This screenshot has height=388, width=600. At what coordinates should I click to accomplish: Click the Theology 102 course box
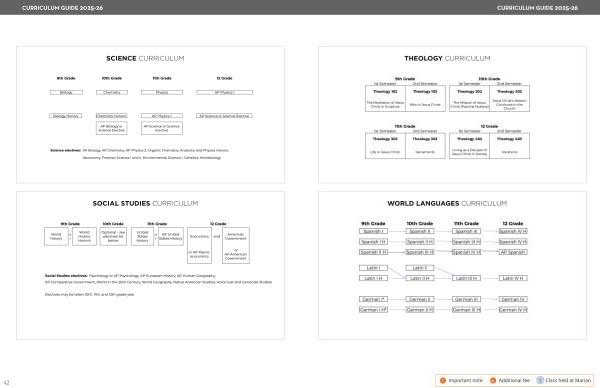pos(385,99)
